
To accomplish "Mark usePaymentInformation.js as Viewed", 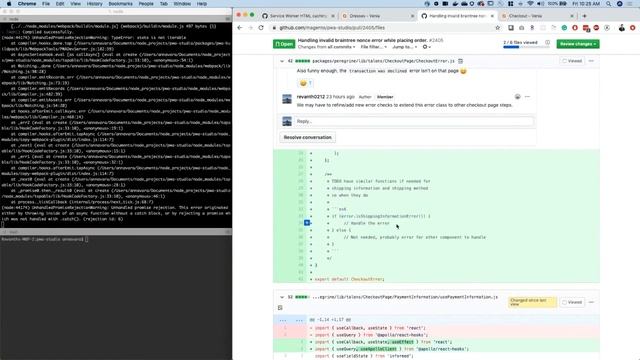I will (x=572, y=302).
